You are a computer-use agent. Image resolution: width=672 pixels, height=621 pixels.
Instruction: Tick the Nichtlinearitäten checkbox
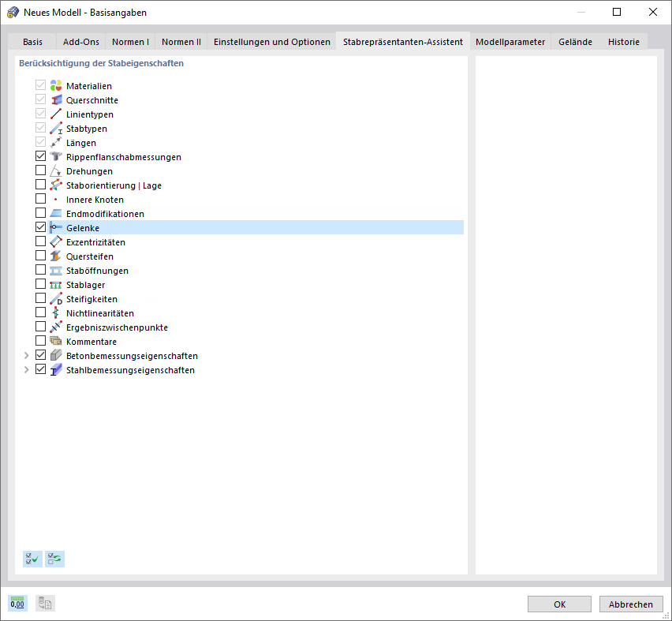tap(40, 312)
